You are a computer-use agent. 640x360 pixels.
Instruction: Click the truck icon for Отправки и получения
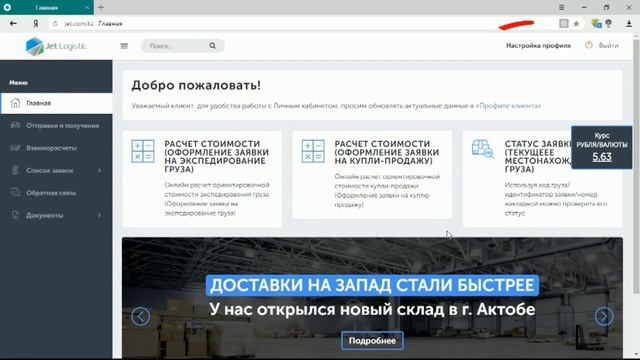point(15,125)
